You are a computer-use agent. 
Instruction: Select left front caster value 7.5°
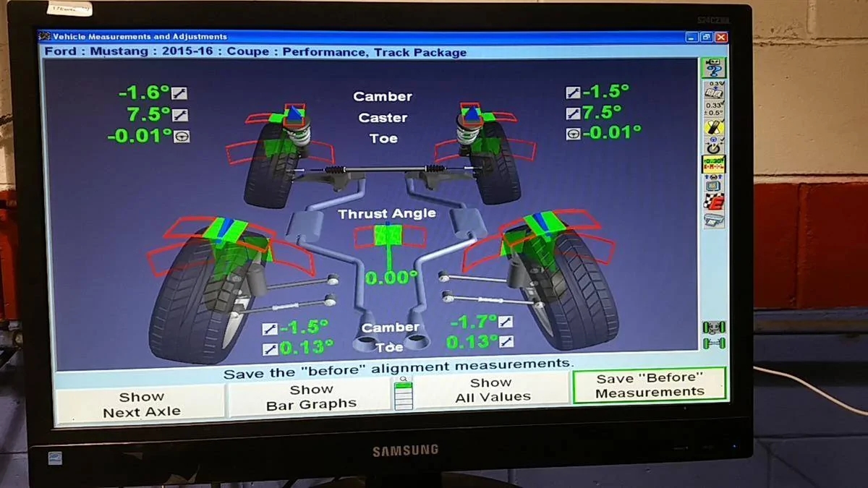coord(149,114)
